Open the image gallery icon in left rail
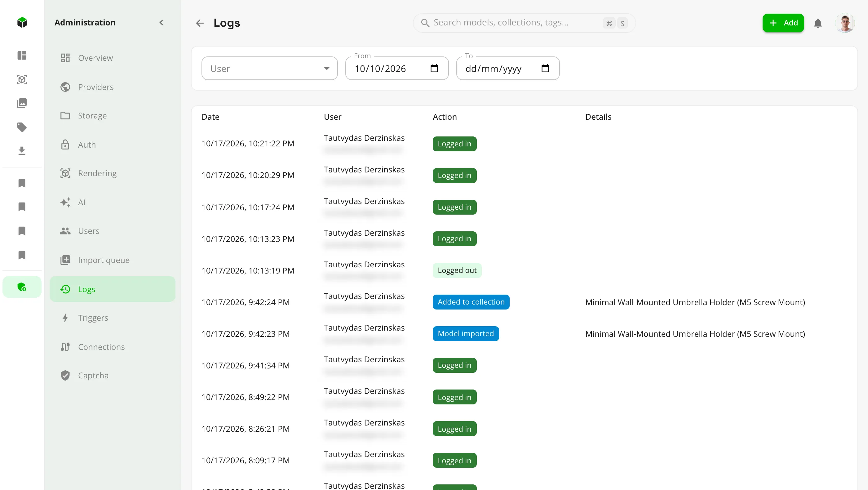Image resolution: width=868 pixels, height=490 pixels. coord(22,103)
